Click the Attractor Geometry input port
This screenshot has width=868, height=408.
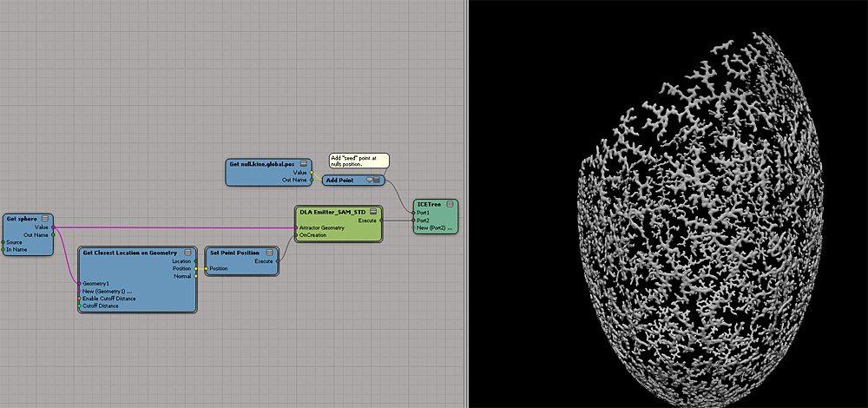[296, 228]
